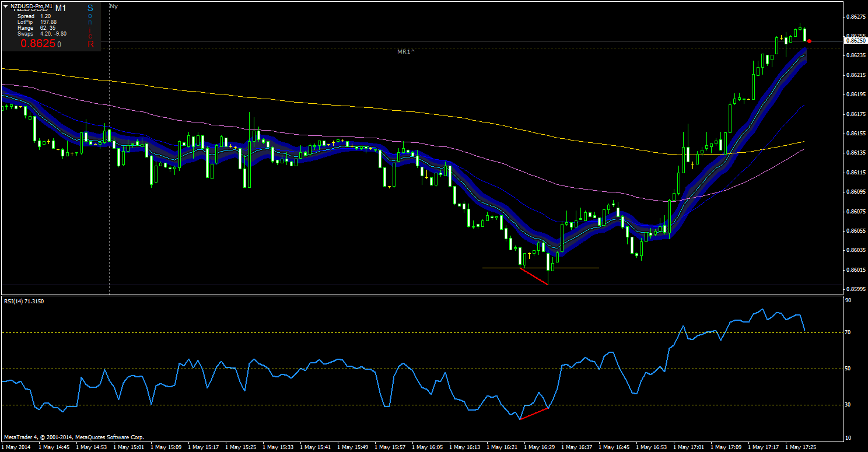This screenshot has height=452, width=868.
Task: Click the 0.86155 price scale label
Action: pos(855,133)
